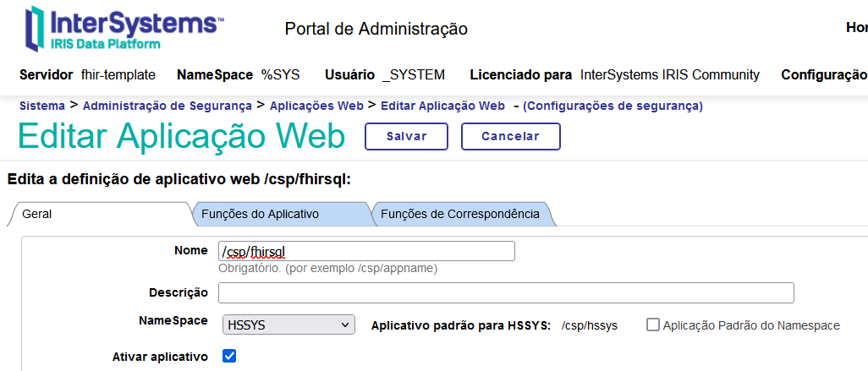Expand the NameSpace HSSYS dropdown
Screen dimensions: 868x371
(x=288, y=325)
